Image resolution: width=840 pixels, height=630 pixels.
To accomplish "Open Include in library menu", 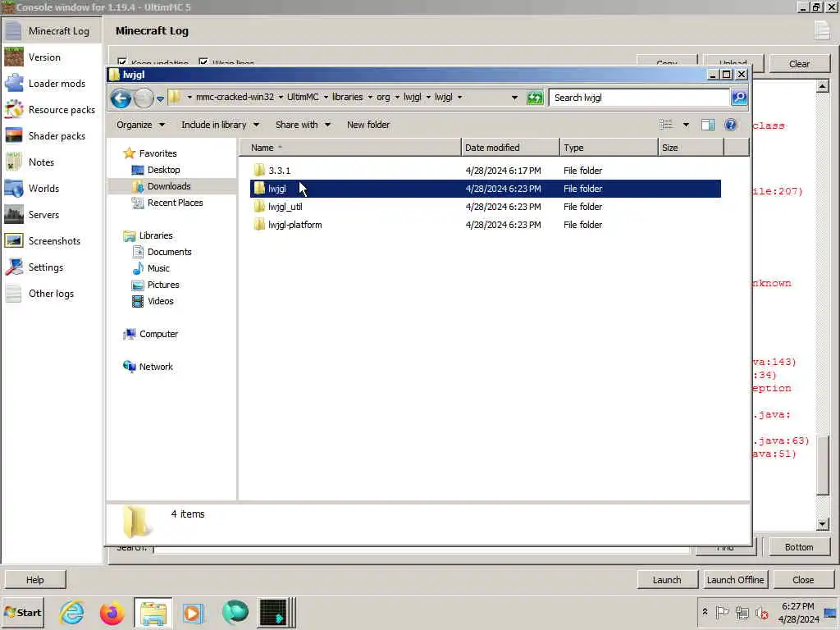I will click(220, 125).
